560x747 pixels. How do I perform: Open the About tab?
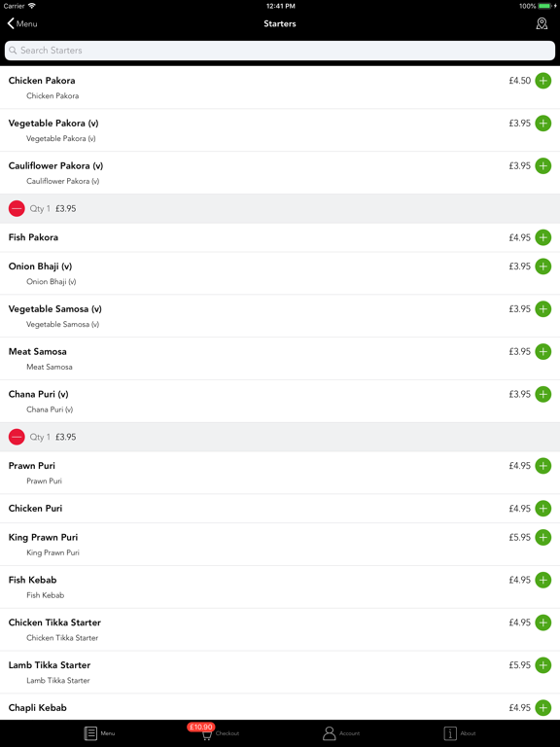pyautogui.click(x=460, y=733)
